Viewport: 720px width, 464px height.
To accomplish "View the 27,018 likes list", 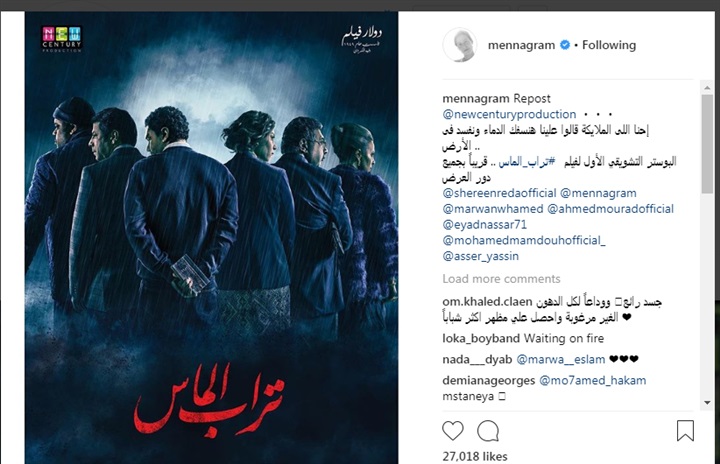I will (475, 456).
